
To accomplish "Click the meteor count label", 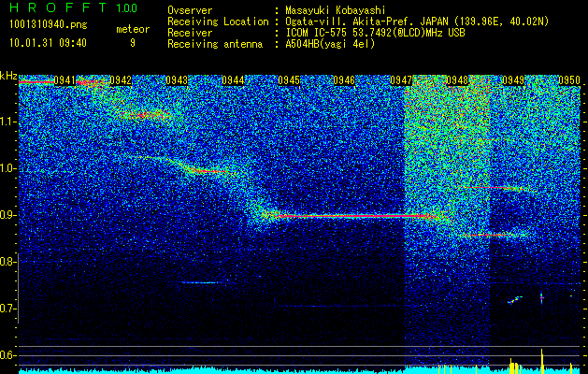I will pyautogui.click(x=133, y=29).
